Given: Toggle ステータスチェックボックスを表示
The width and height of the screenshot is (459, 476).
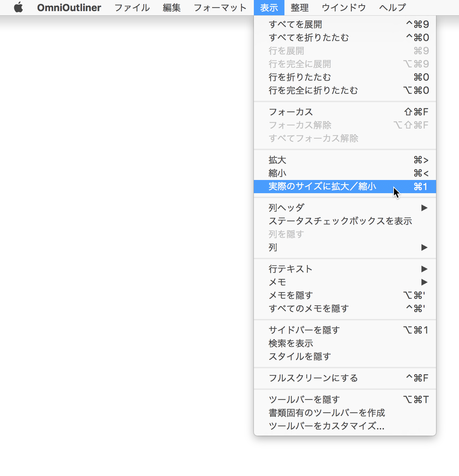Looking at the screenshot, I should 345,221.
